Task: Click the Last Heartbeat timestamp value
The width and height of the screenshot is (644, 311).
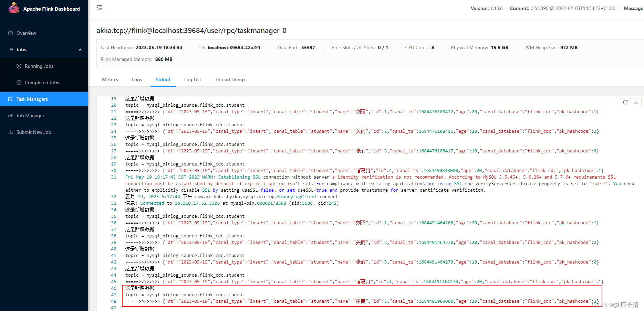Action: [159, 47]
